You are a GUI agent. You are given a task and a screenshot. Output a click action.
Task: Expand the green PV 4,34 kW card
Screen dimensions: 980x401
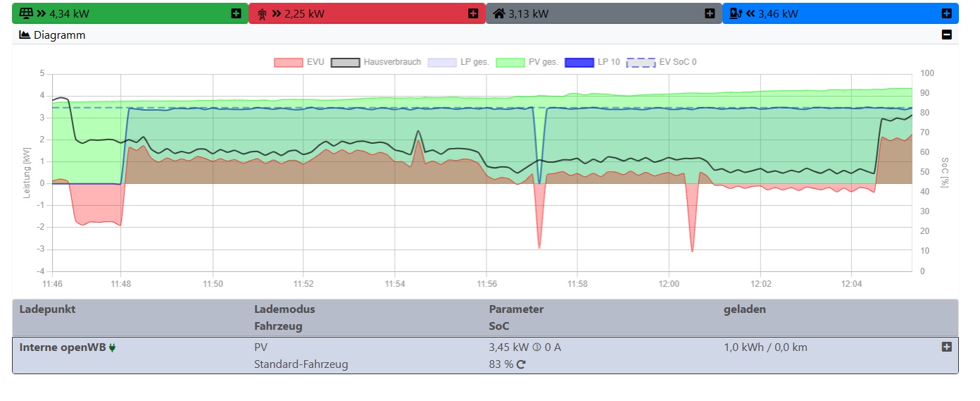coord(236,13)
